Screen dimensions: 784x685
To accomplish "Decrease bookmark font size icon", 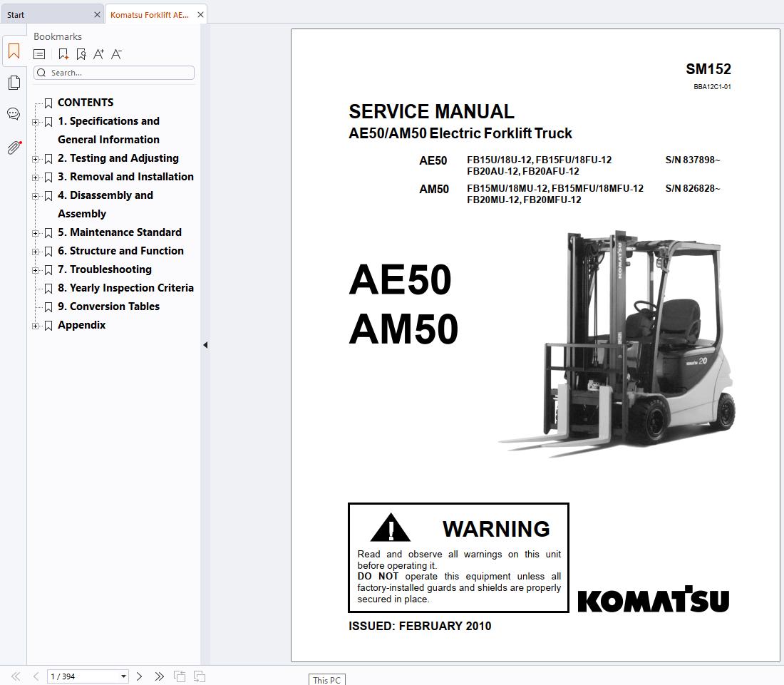I will point(116,54).
